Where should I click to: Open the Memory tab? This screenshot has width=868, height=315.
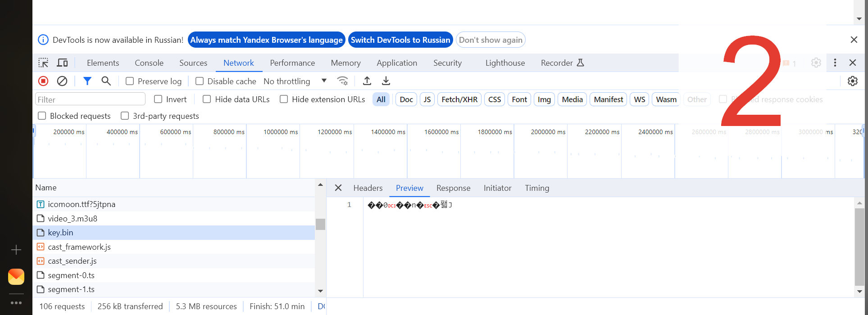[x=345, y=63]
